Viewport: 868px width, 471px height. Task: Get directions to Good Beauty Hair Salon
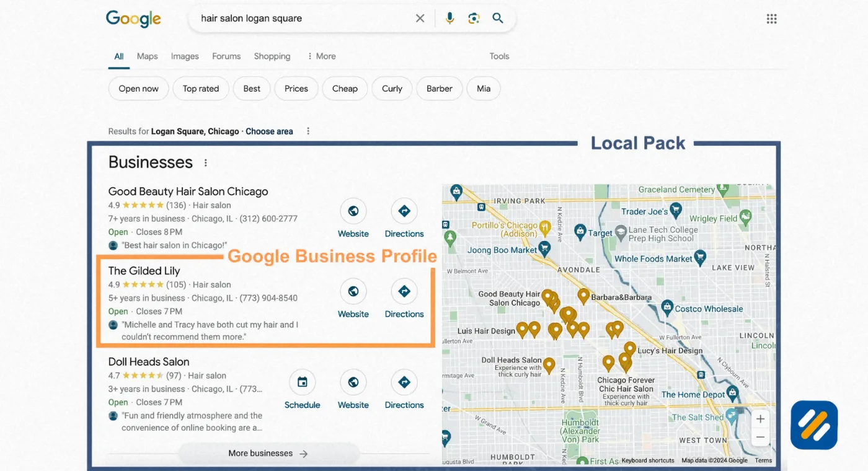tap(404, 211)
